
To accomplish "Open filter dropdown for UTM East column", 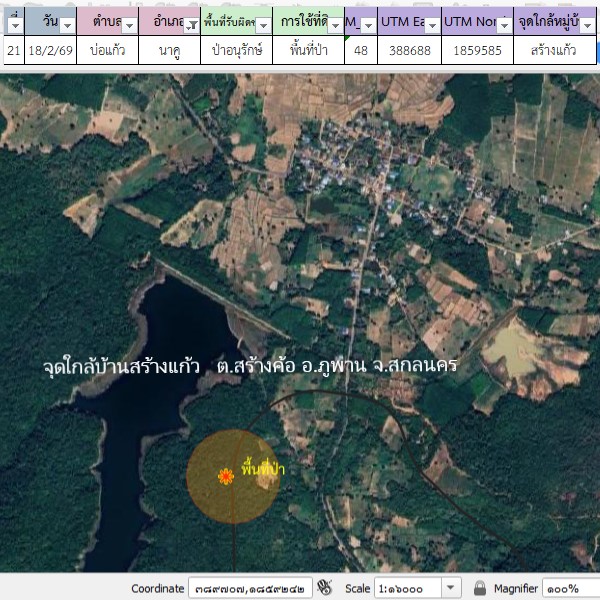I will point(430,25).
